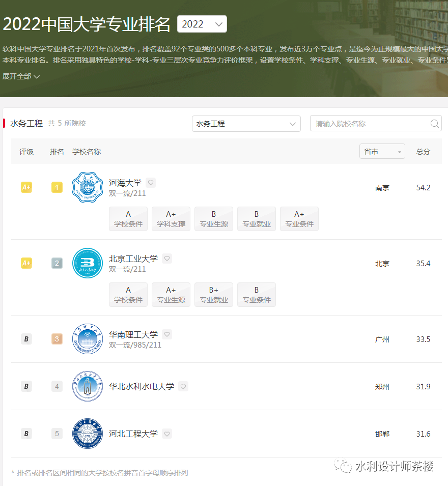
Task: Click the 评级 column header
Action: point(26,152)
